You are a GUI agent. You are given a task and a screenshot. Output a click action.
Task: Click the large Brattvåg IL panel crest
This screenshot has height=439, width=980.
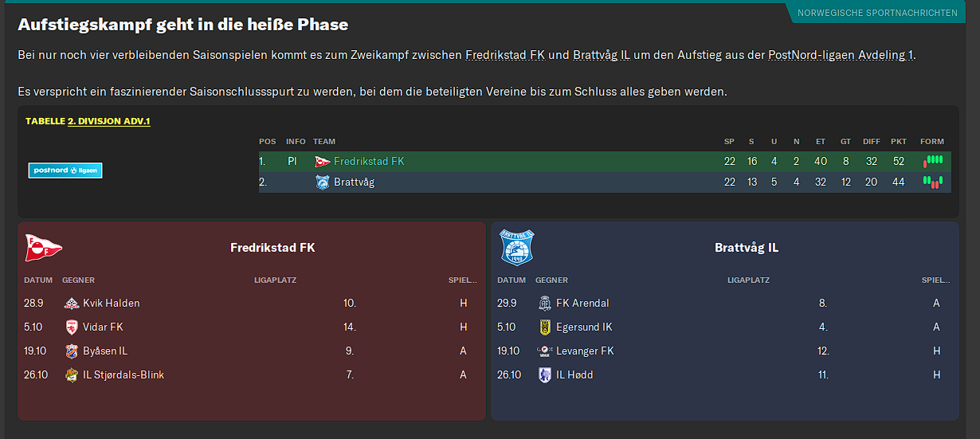click(516, 247)
